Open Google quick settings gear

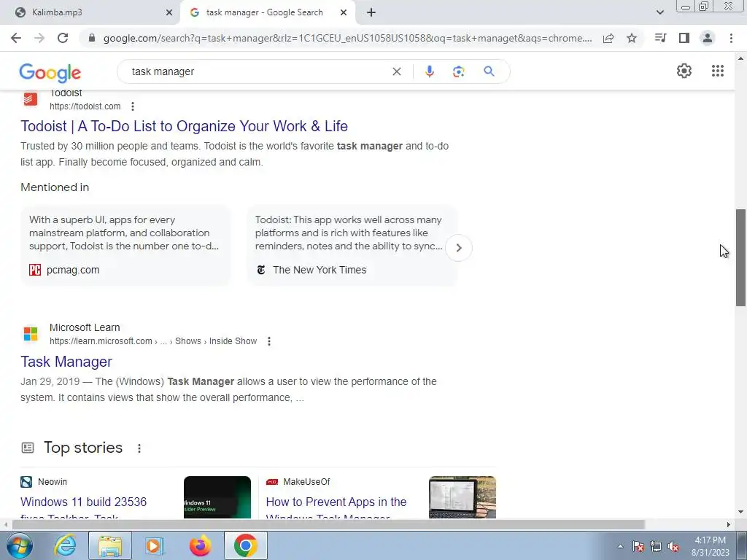684,71
